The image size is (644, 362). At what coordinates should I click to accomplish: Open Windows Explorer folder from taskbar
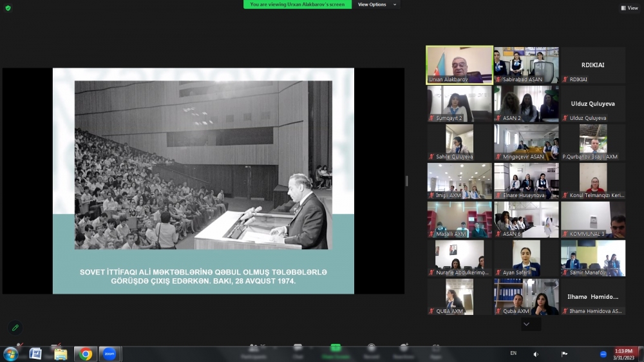point(61,354)
